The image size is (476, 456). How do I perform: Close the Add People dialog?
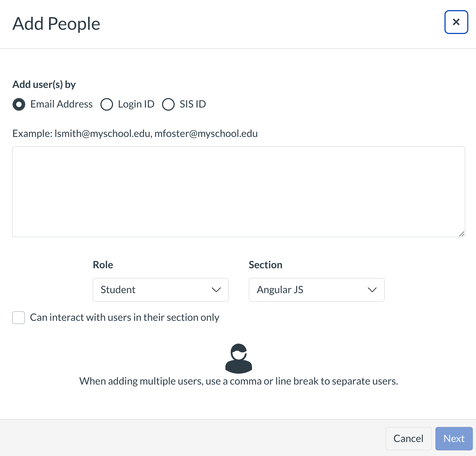click(456, 22)
